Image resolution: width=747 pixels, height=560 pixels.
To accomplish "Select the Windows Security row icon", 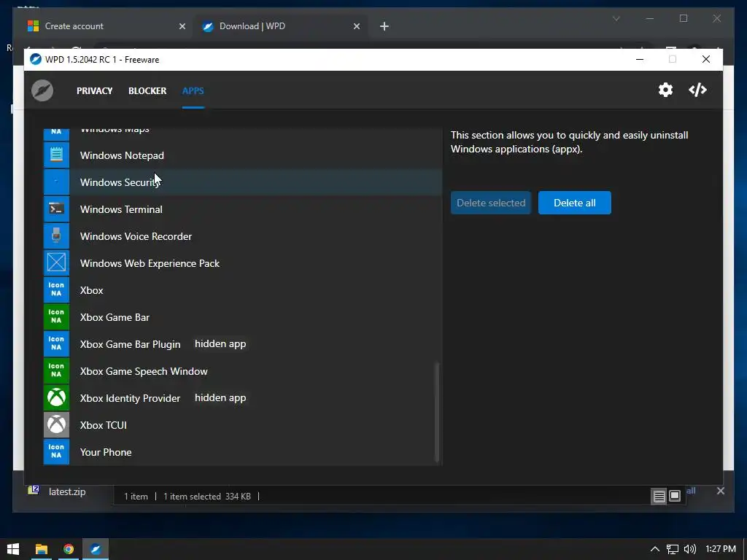I will (56, 182).
